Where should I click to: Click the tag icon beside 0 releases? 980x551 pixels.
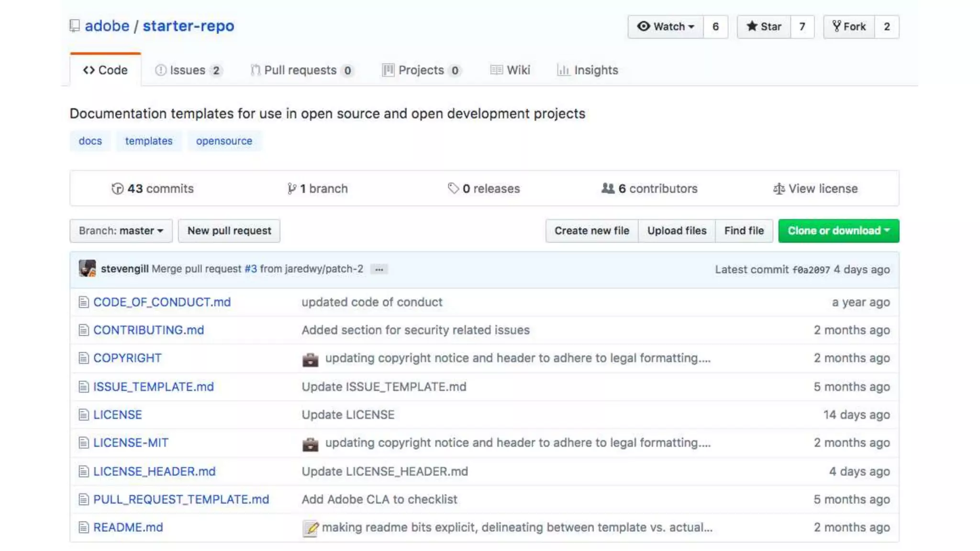point(453,188)
